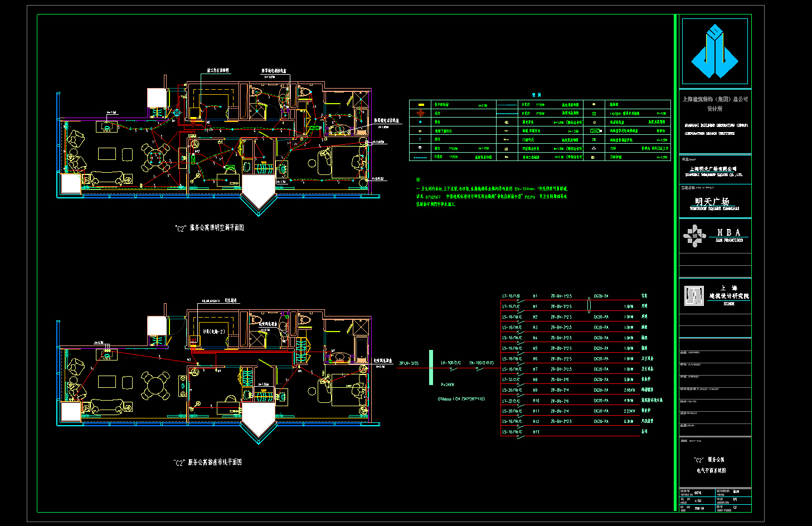Select the "注:" notes heading
This screenshot has height=526, width=812.
tap(418, 180)
